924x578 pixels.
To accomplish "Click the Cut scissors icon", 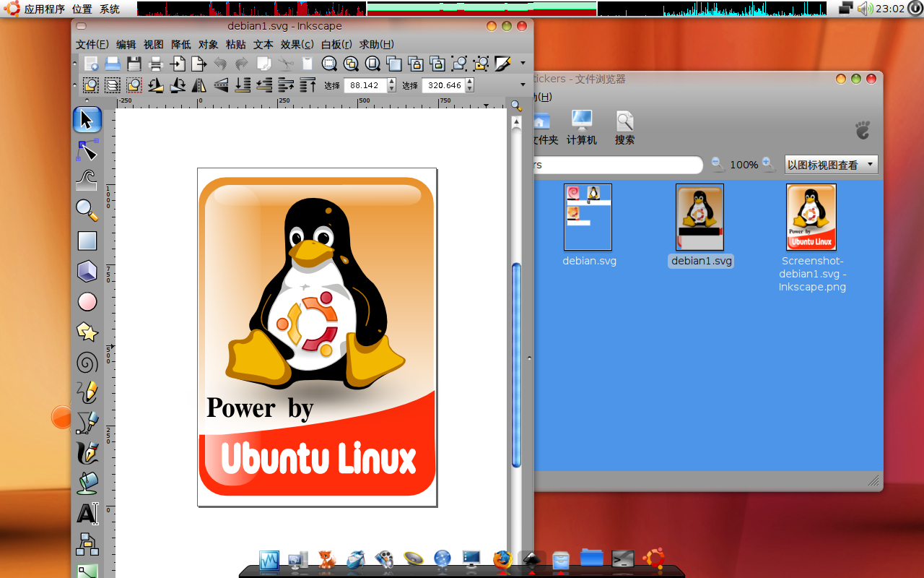I will coord(286,64).
